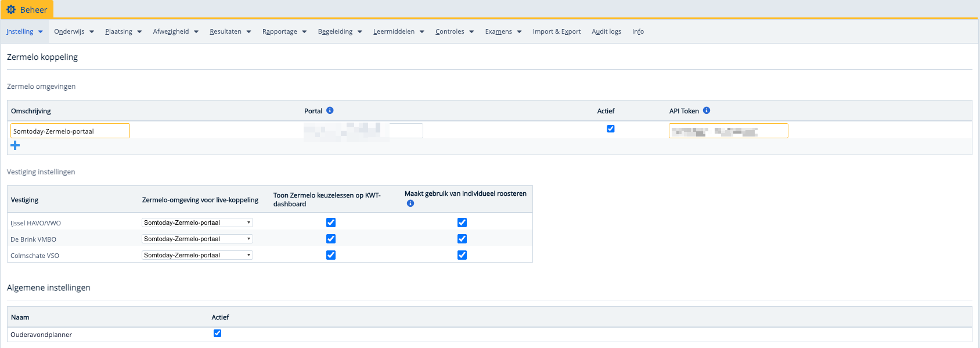This screenshot has width=980, height=348.
Task: Add a new Zermelo environment with plus icon
Action: point(15,145)
